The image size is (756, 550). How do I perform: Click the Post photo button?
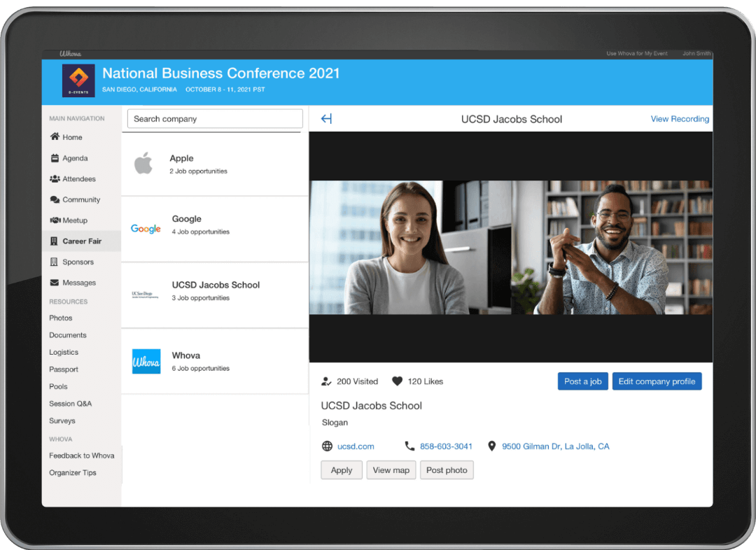[x=447, y=470]
